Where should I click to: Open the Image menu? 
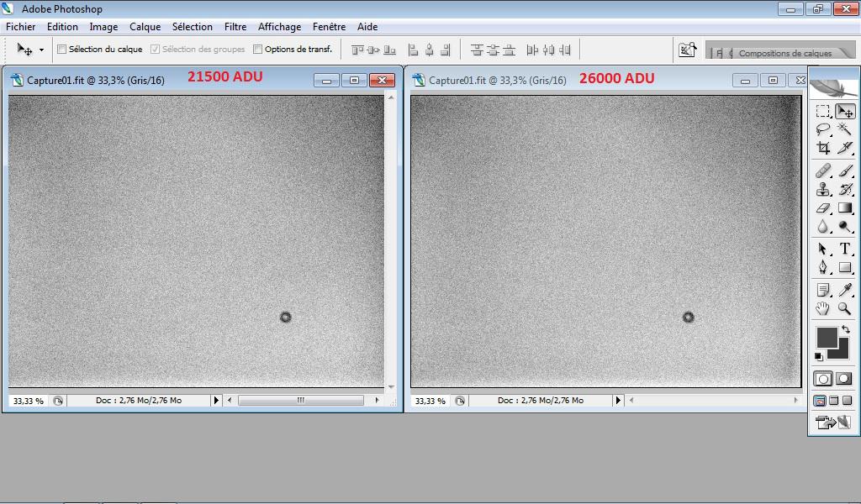pyautogui.click(x=103, y=26)
